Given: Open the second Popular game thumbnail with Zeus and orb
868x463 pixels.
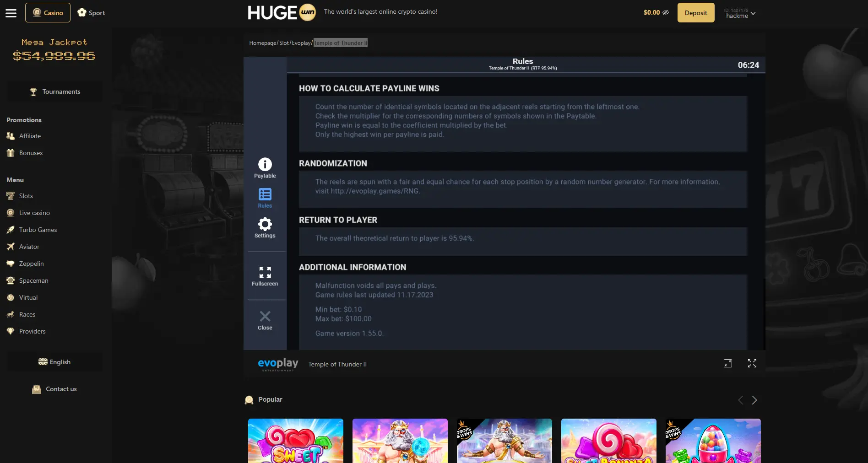Looking at the screenshot, I should [400, 441].
